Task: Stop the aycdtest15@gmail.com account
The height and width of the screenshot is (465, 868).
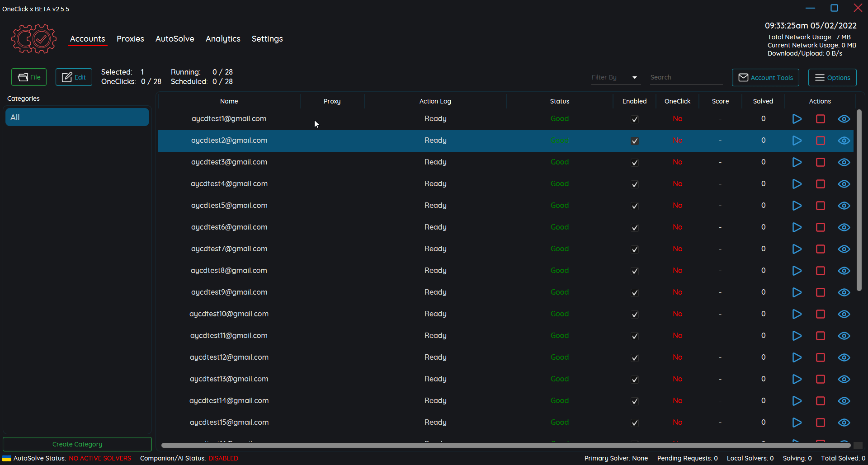Action: point(820,423)
